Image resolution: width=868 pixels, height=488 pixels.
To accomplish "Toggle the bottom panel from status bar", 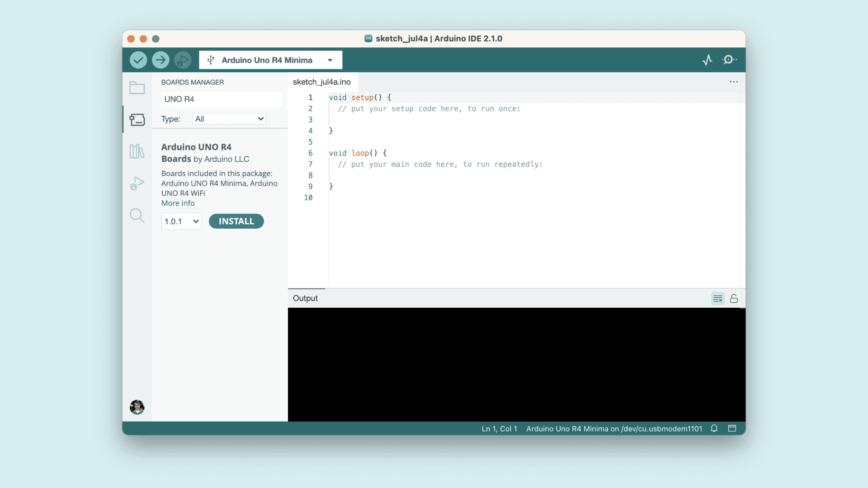I will [x=732, y=428].
